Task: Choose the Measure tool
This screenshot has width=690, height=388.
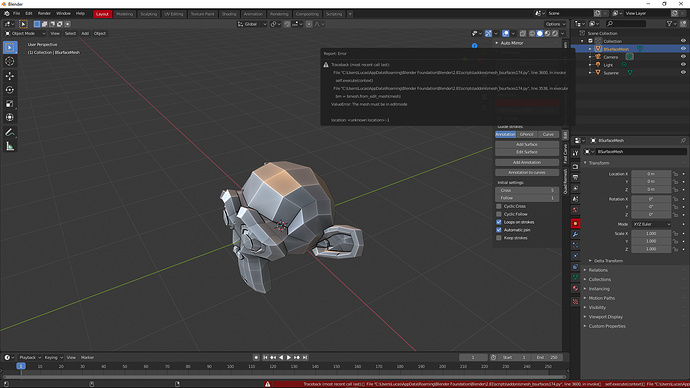Action: [x=10, y=146]
